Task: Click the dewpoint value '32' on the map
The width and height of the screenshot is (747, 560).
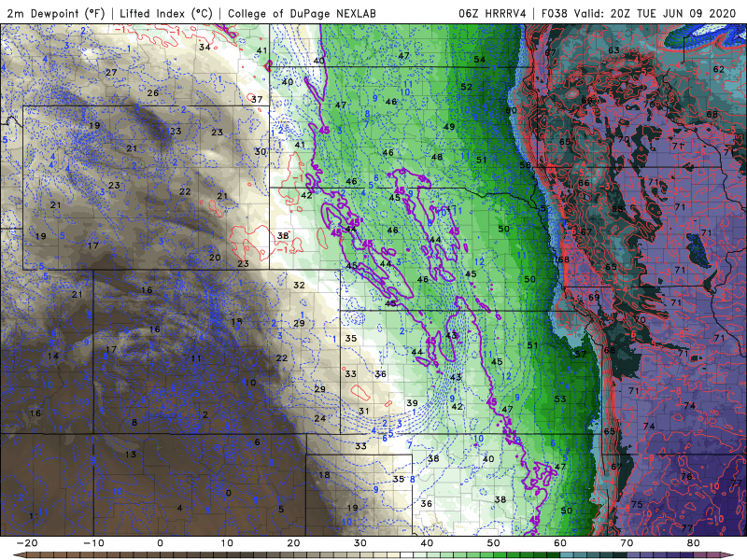Action: click(x=299, y=285)
